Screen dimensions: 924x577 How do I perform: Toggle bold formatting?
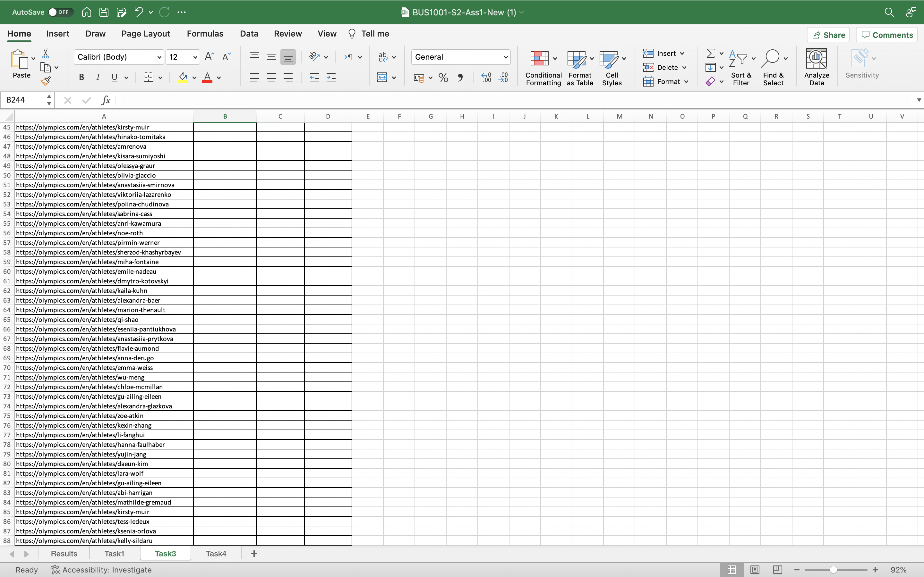[81, 78]
